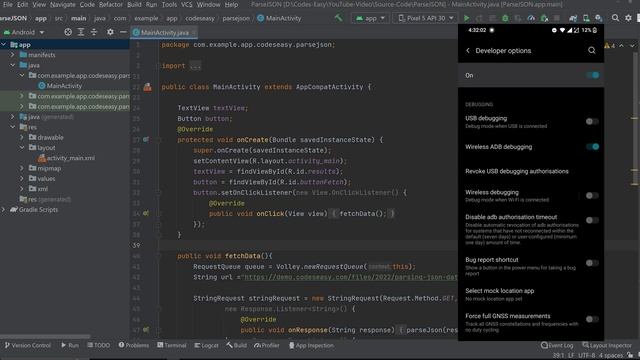Tap Revoke USB debugging authorisations
This screenshot has height=360, width=640.
point(517,171)
